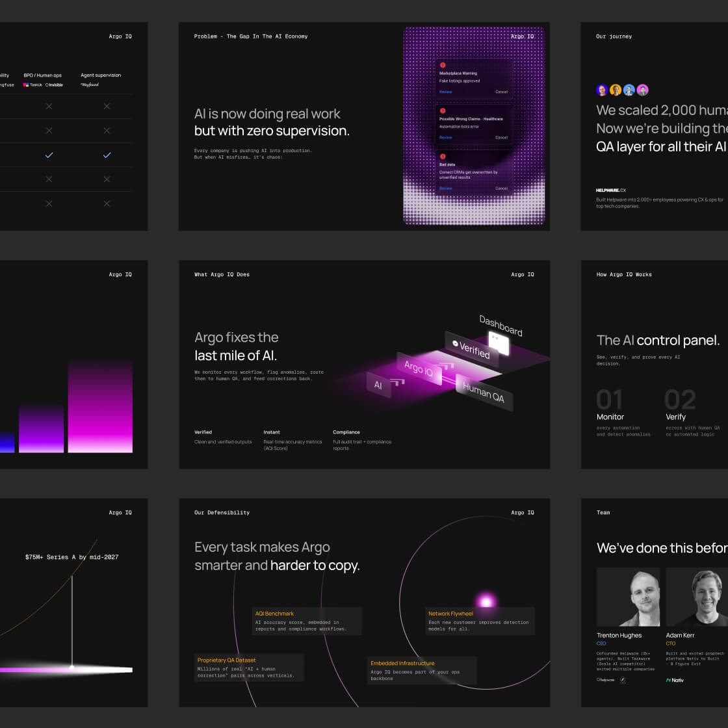This screenshot has height=728, width=728.
Task: Click the blue CEO title
Action: coord(601,644)
